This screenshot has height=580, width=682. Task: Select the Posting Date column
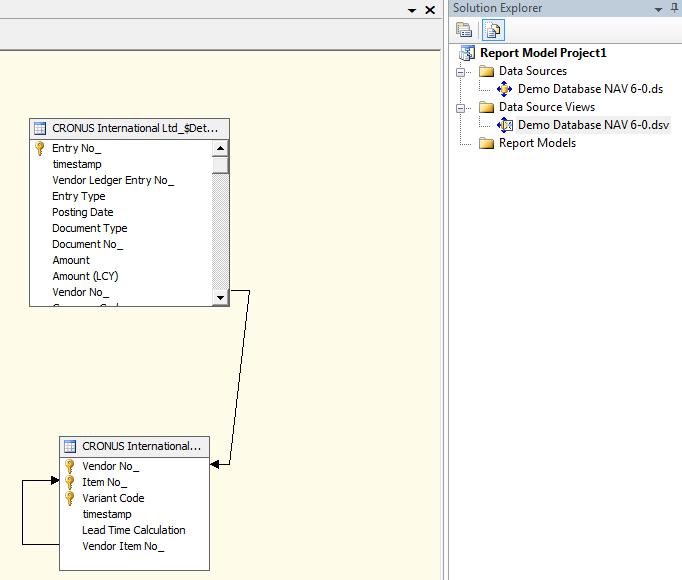tap(83, 212)
